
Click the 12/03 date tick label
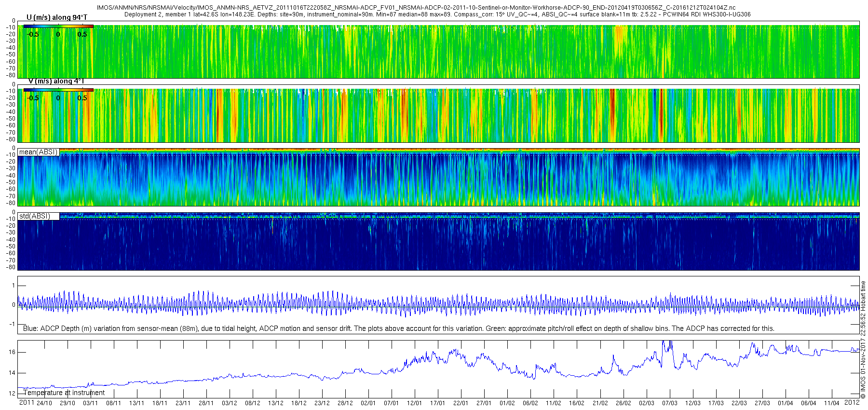[693, 403]
